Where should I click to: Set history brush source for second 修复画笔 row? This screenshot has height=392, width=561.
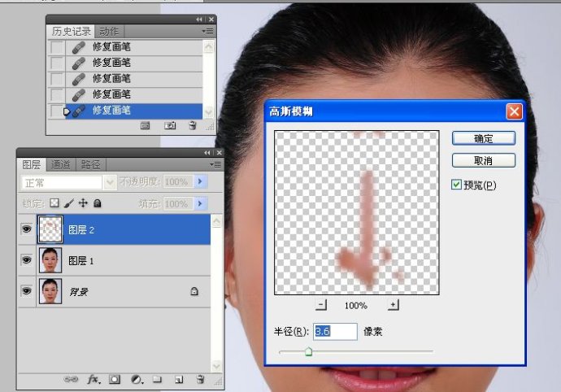click(57, 63)
